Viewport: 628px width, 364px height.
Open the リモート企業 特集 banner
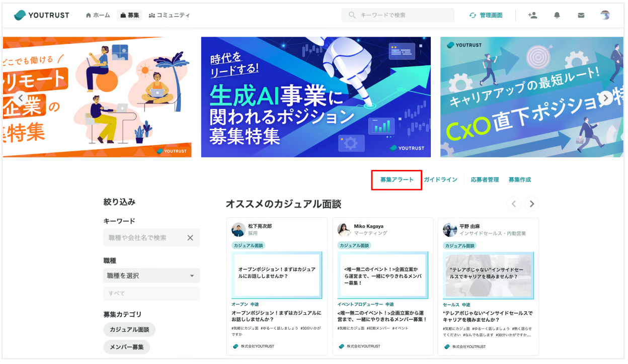pos(97,97)
